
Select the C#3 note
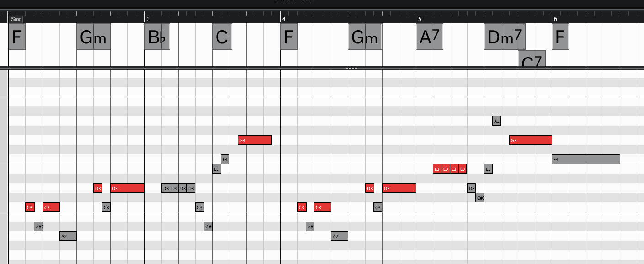tap(480, 198)
